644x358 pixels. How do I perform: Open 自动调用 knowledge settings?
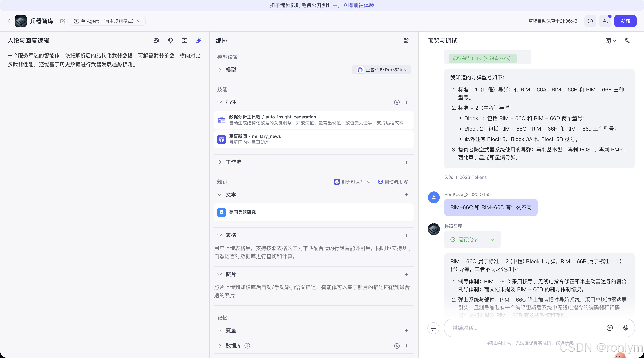point(393,182)
